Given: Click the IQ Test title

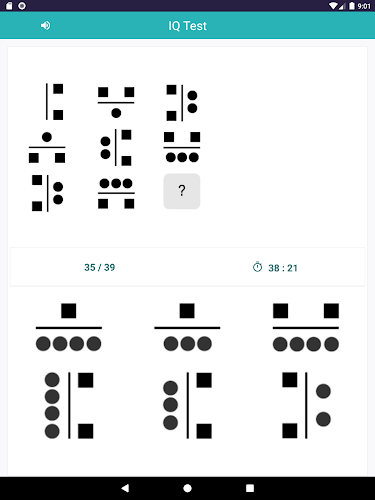Looking at the screenshot, I should tap(187, 26).
